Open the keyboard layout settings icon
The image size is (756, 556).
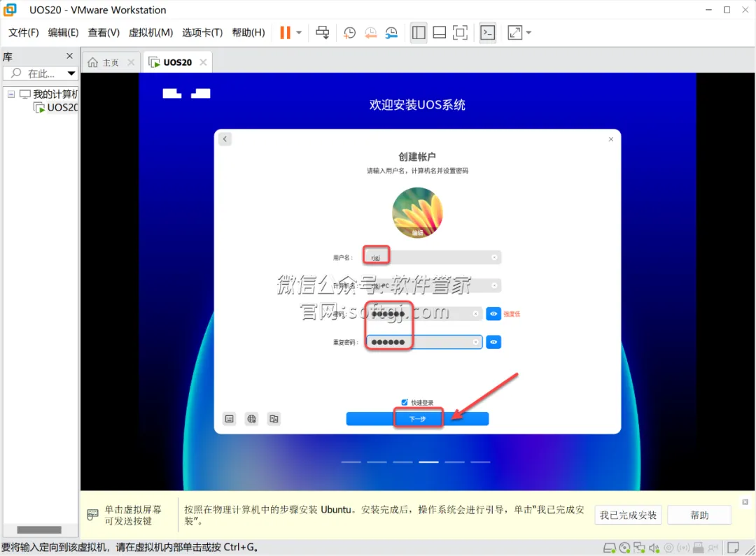point(230,419)
